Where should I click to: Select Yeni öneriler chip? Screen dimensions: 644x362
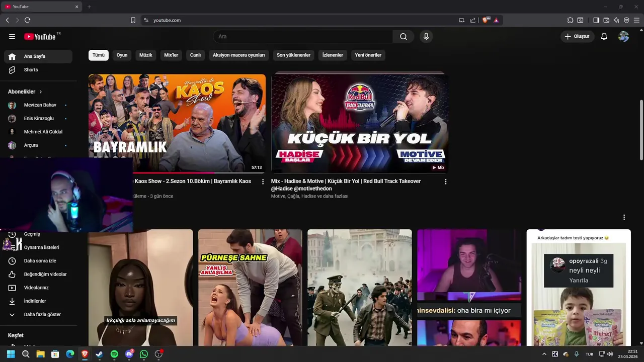[x=368, y=55]
